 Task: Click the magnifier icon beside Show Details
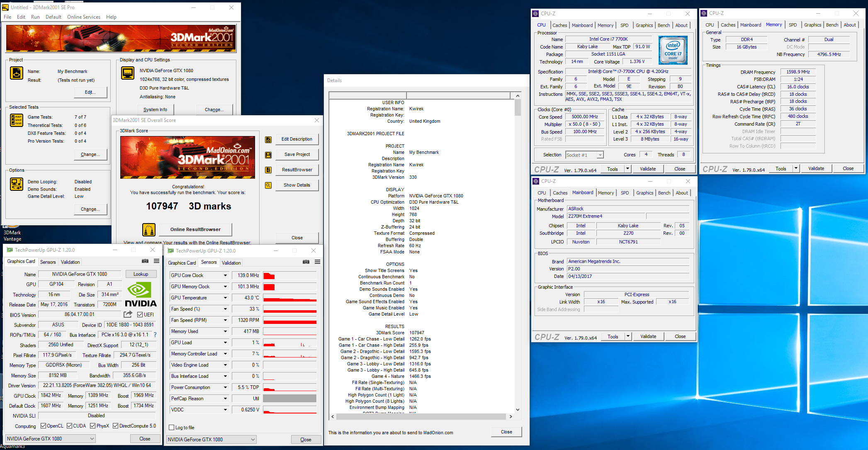coord(268,185)
